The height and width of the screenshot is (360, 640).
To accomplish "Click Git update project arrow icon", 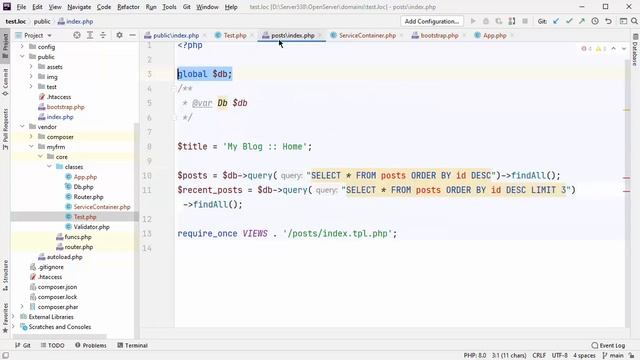I will click(556, 21).
